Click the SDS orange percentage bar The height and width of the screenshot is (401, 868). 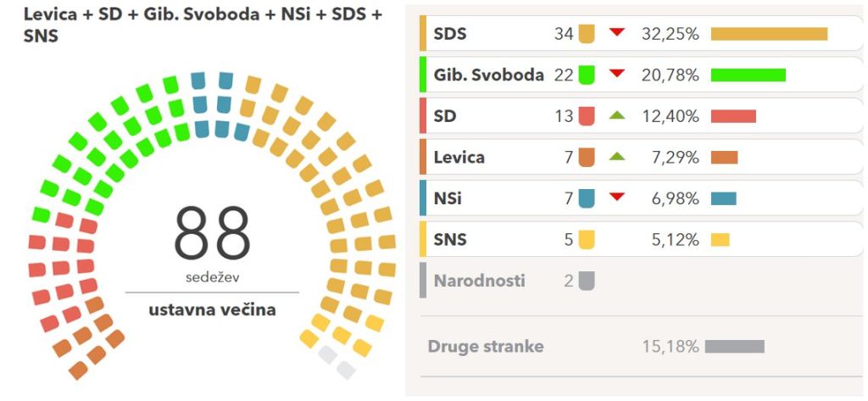(769, 34)
